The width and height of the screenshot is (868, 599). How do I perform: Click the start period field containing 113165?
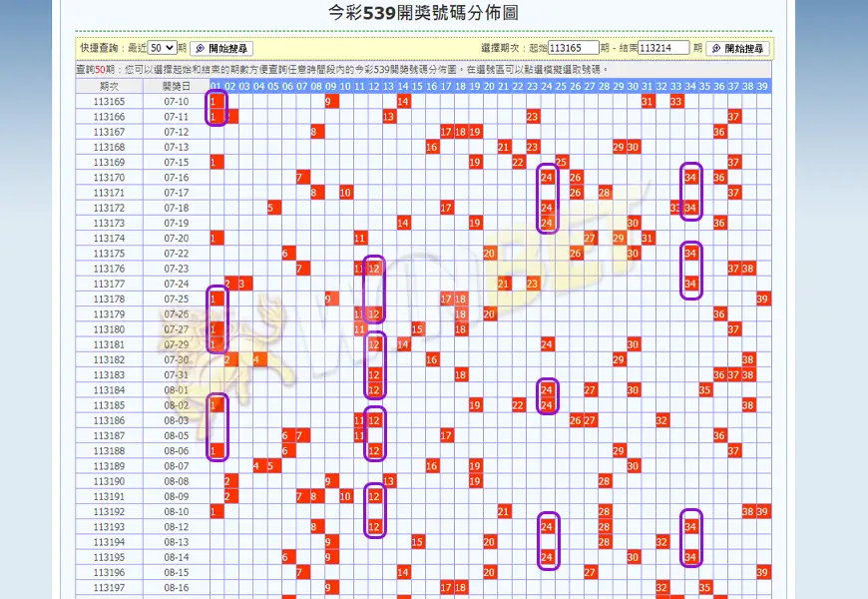tap(574, 48)
